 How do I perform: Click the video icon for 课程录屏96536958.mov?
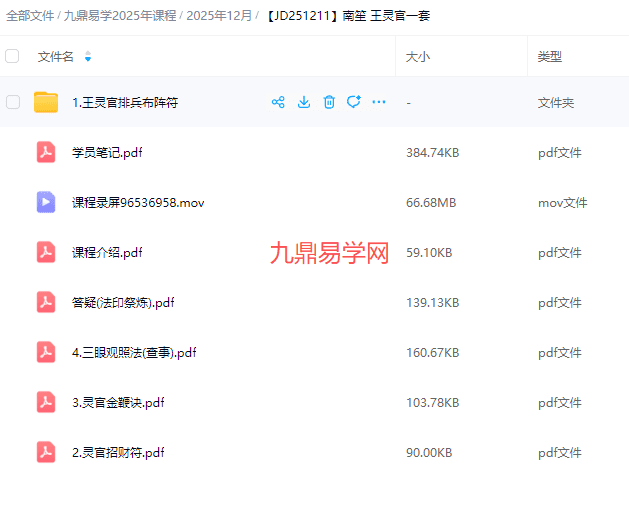point(46,202)
